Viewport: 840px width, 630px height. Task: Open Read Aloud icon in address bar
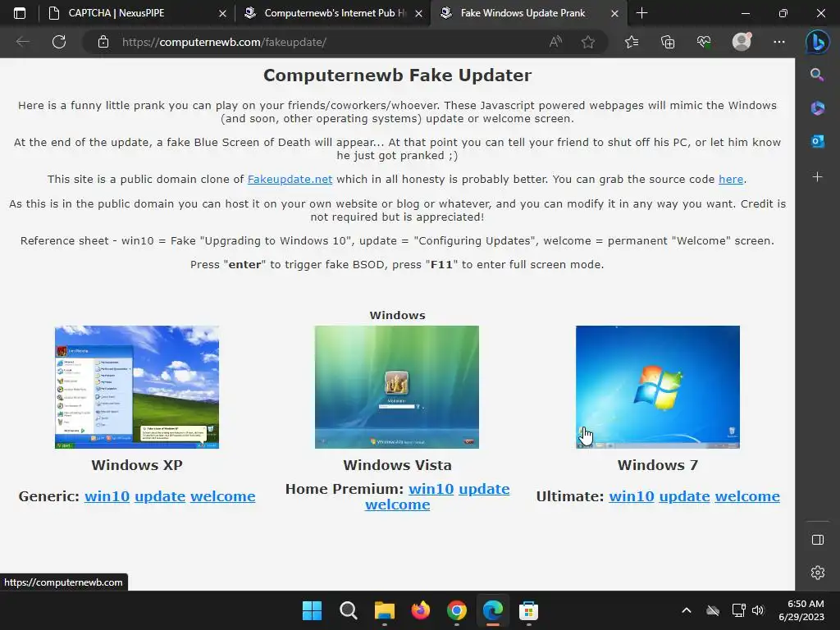[555, 42]
